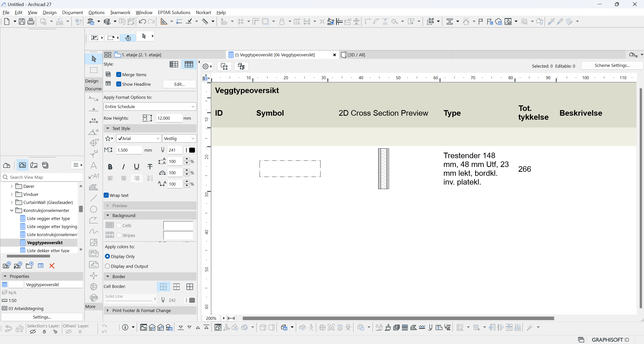Open the Document menu
The height and width of the screenshot is (344, 644).
point(72,12)
